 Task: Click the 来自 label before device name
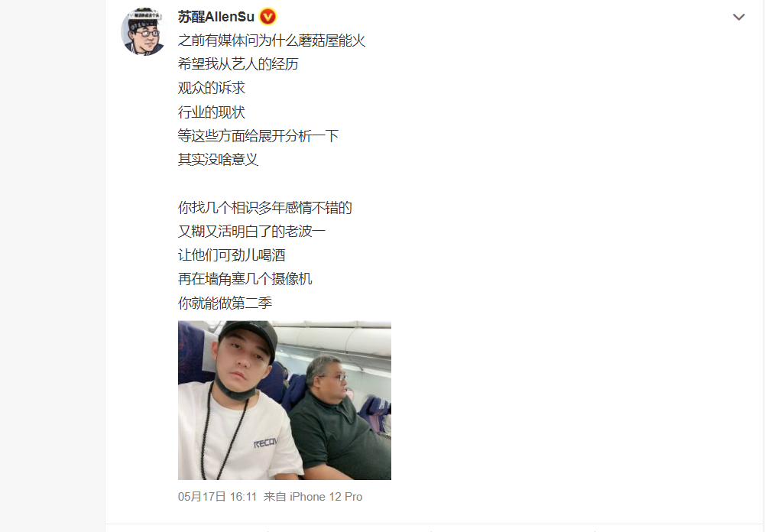[274, 497]
